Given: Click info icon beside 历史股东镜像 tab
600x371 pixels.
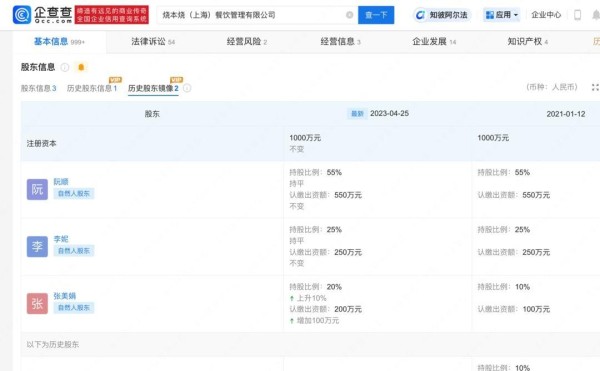Looking at the screenshot, I should tap(187, 88).
